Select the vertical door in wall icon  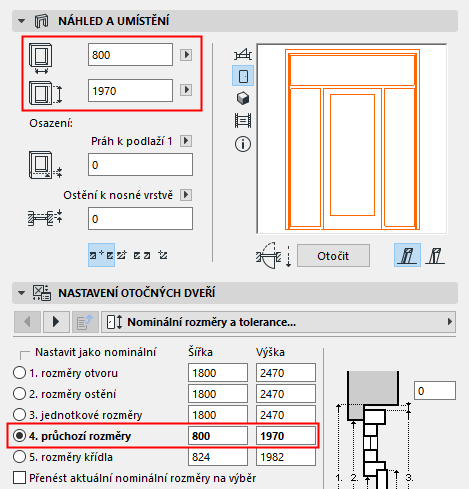tap(407, 255)
